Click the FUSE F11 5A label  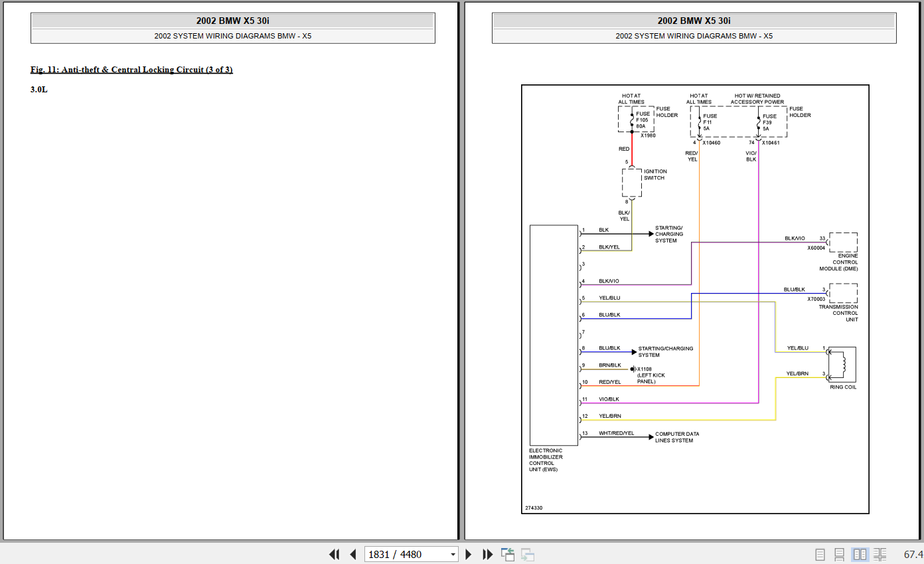[x=710, y=123]
